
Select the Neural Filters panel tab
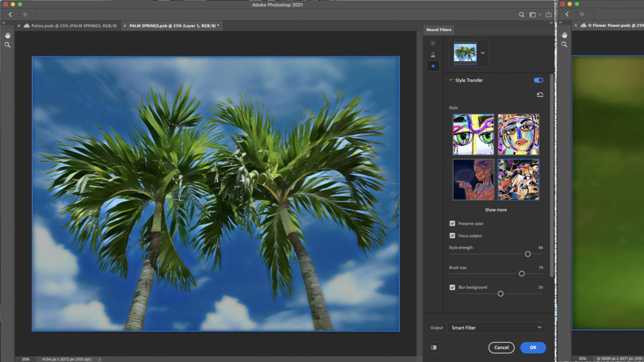(438, 30)
